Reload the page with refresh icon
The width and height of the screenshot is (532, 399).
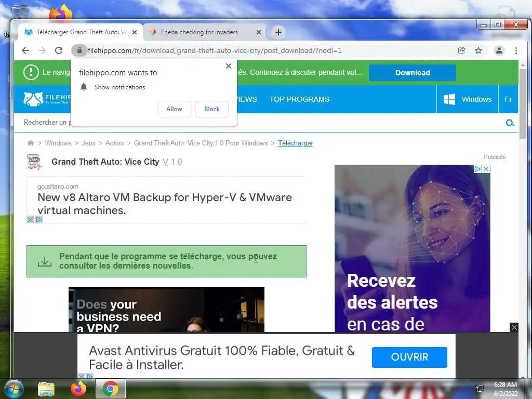coord(59,50)
